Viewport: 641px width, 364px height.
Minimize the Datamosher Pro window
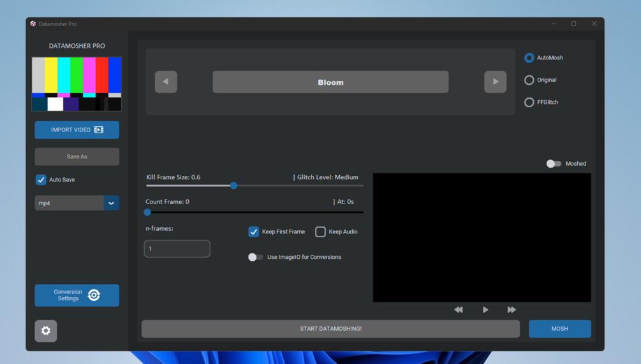point(554,24)
